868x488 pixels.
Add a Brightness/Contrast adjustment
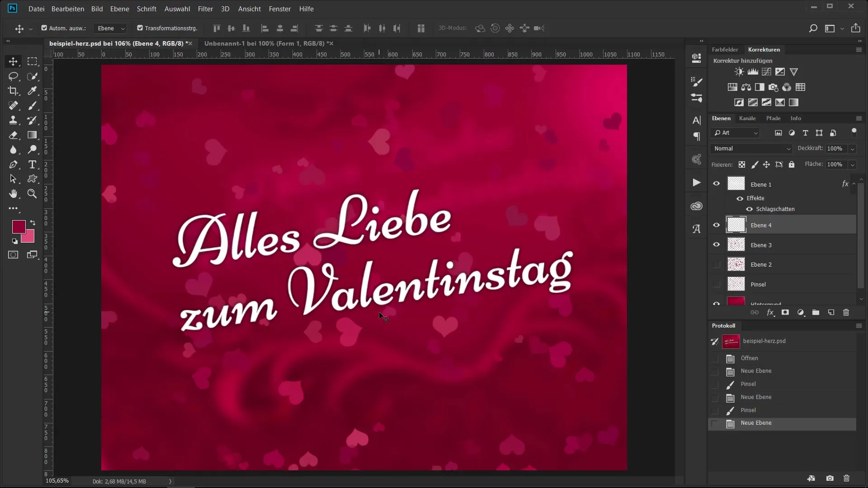click(x=739, y=72)
